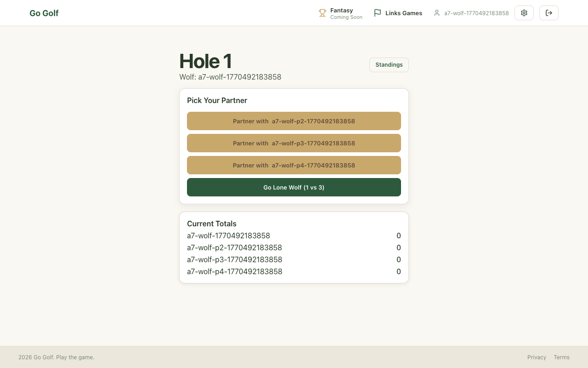This screenshot has height=368, width=588.
Task: Choose partner a7-wolf-p3-1770492183858
Action: [x=294, y=143]
